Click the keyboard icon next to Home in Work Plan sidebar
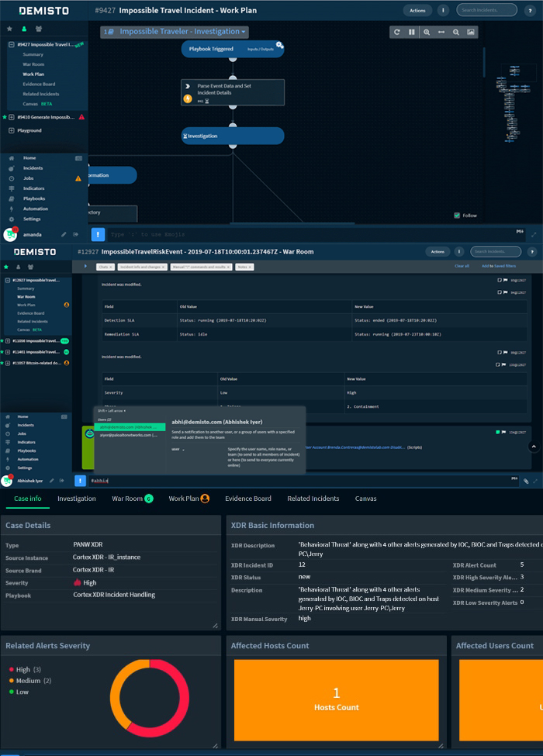The image size is (543, 756). tap(78, 158)
